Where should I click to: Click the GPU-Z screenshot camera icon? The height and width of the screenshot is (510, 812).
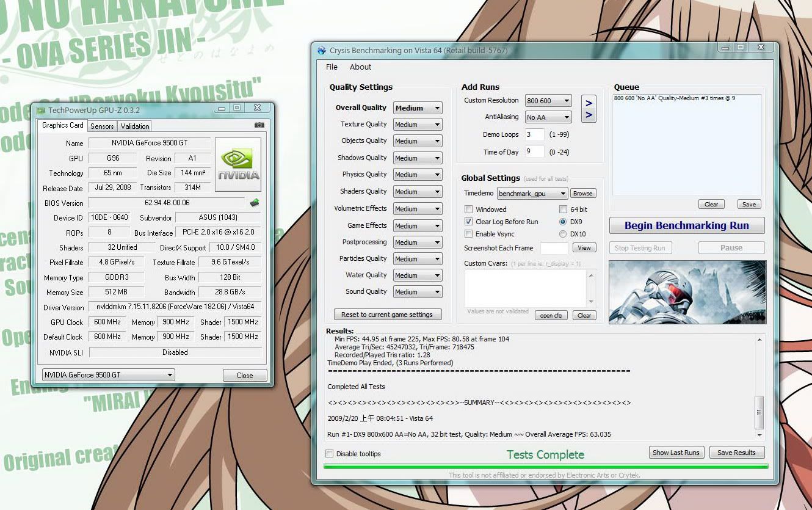click(x=259, y=125)
